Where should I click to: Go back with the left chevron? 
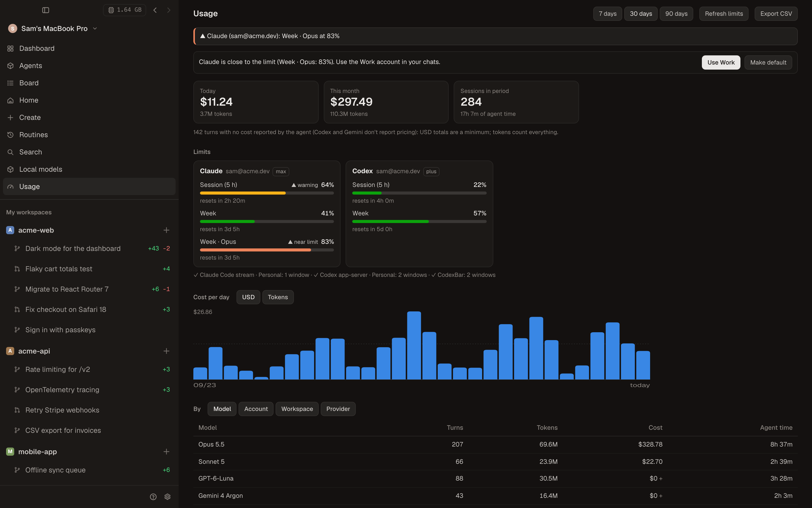click(x=155, y=10)
